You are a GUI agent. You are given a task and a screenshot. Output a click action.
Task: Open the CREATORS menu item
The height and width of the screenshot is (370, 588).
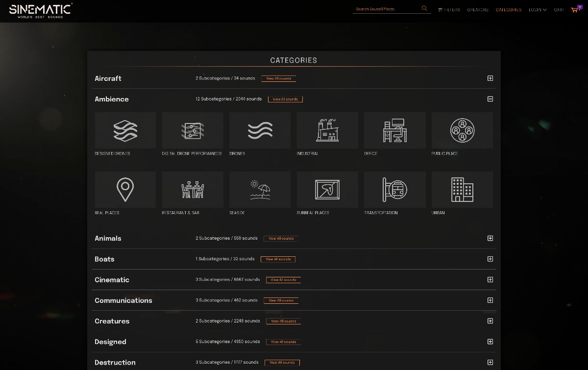(x=478, y=9)
